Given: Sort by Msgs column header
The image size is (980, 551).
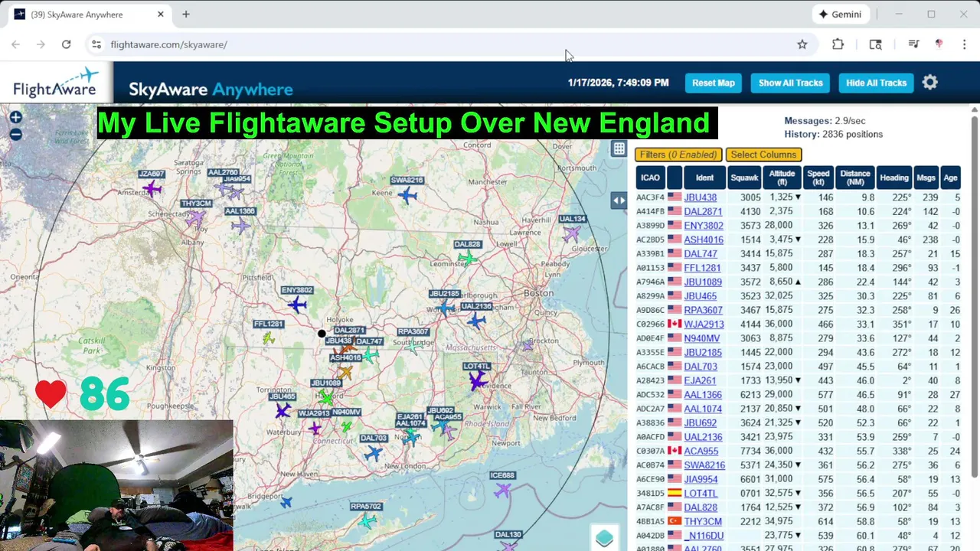Looking at the screenshot, I should click(926, 178).
